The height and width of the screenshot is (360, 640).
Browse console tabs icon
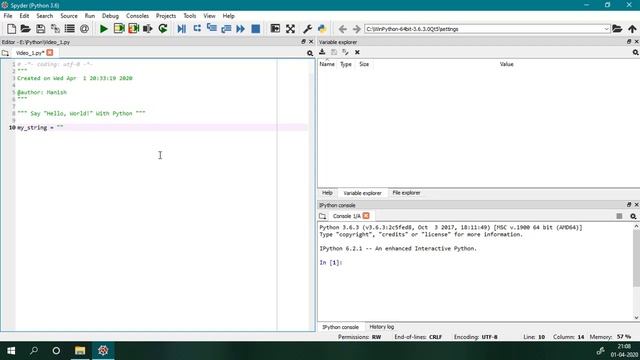click(x=322, y=216)
